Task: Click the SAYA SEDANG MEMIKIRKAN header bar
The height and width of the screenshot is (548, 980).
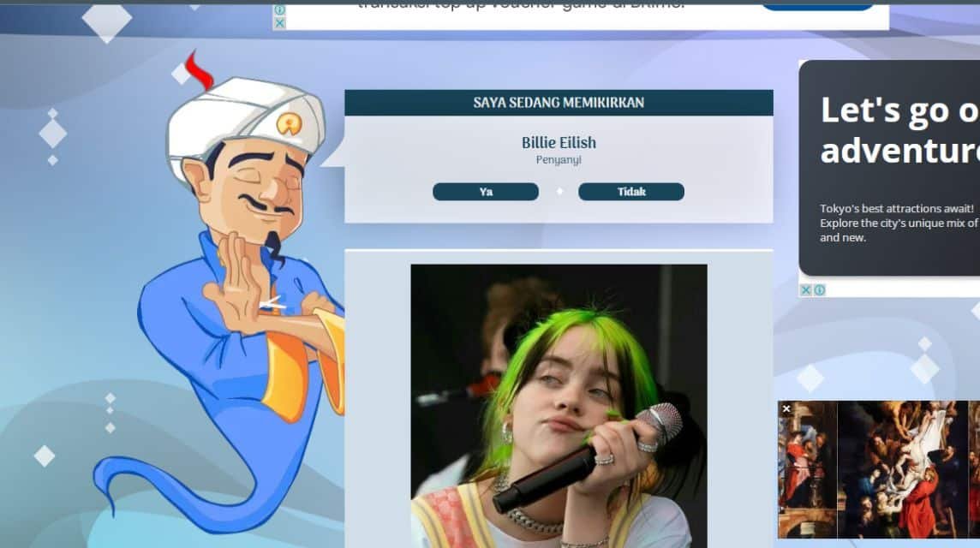Action: [x=558, y=102]
